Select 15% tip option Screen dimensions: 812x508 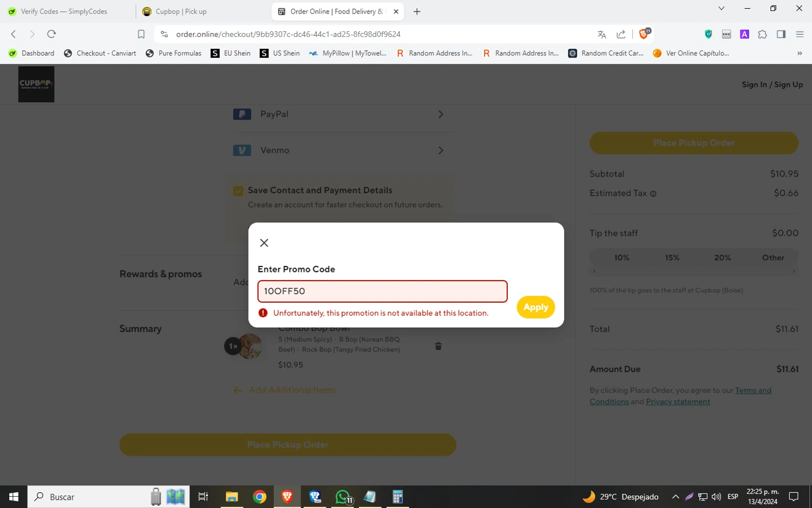click(x=672, y=258)
